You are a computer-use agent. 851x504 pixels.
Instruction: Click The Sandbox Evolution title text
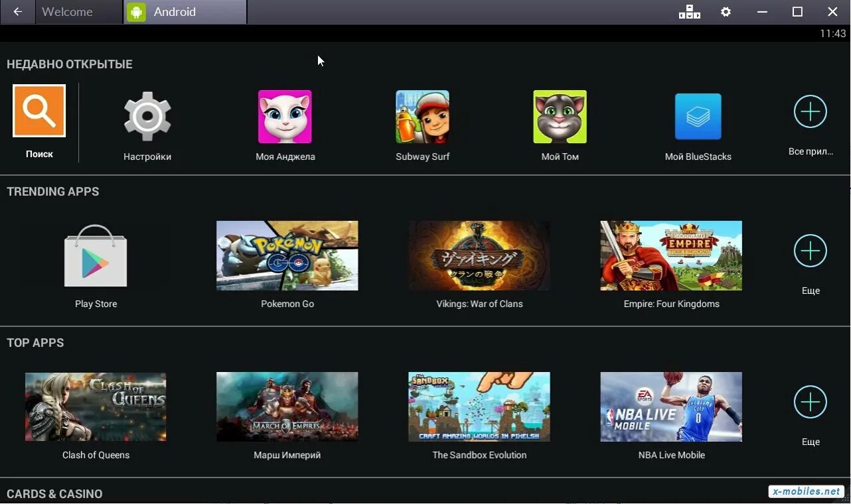tap(479, 456)
